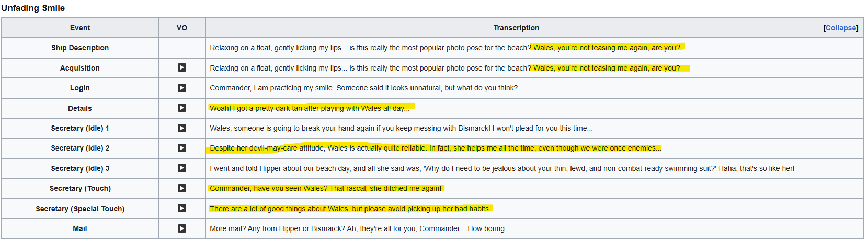Screen dimensions: 868x240
Task: Click the highlighted Details transcription text
Action: click(x=310, y=108)
